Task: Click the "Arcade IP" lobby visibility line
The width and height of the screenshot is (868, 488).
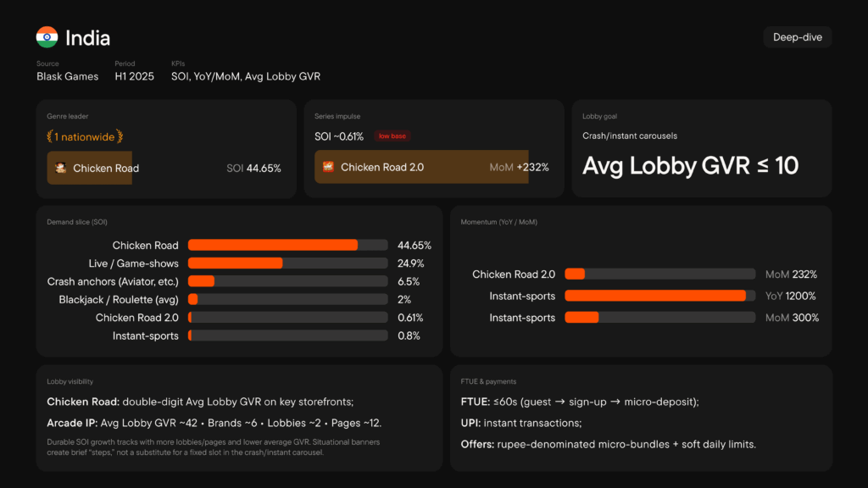Action: 215,423
